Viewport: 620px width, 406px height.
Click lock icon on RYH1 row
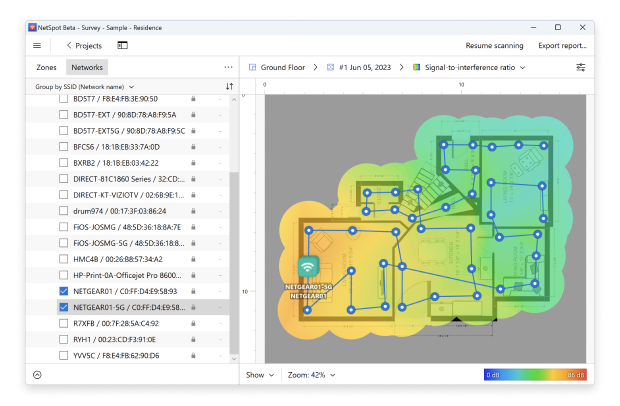pyautogui.click(x=193, y=339)
